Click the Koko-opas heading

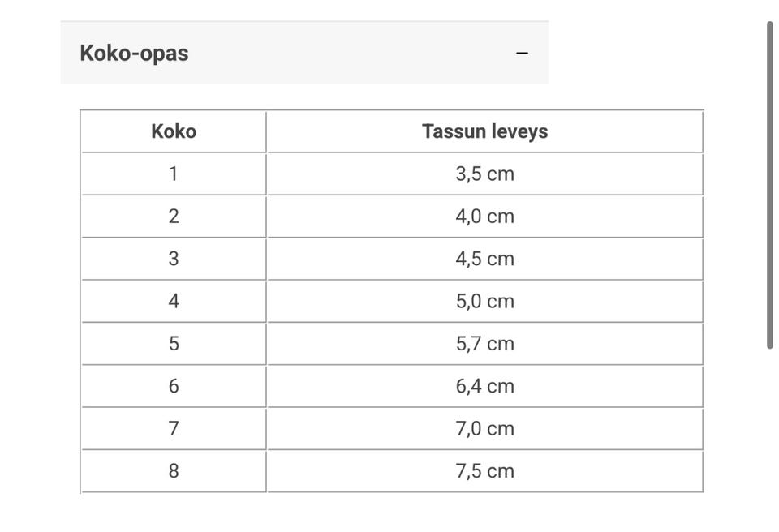click(134, 54)
